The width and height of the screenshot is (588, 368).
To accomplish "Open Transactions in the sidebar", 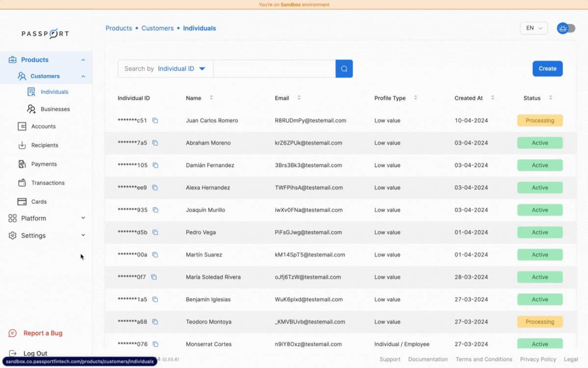I will [48, 183].
